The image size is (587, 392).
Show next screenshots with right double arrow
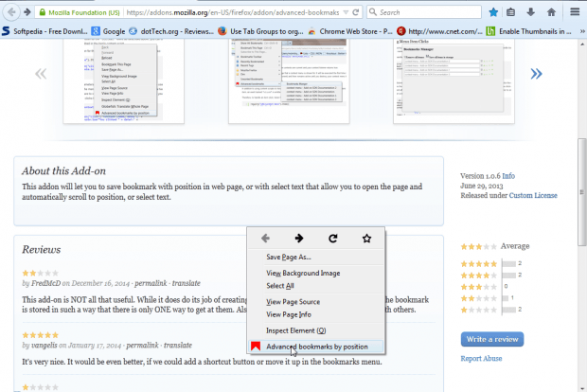pyautogui.click(x=536, y=74)
